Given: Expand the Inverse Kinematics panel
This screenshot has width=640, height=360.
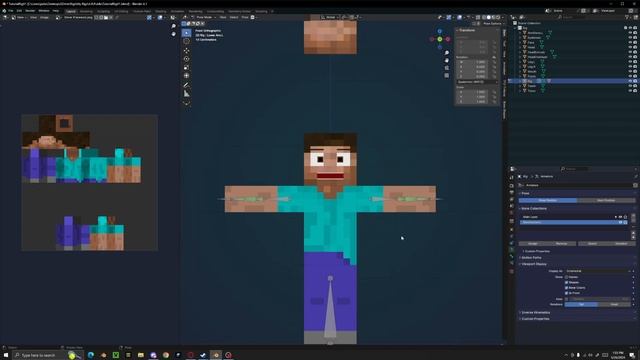Looking at the screenshot, I should 535,313.
